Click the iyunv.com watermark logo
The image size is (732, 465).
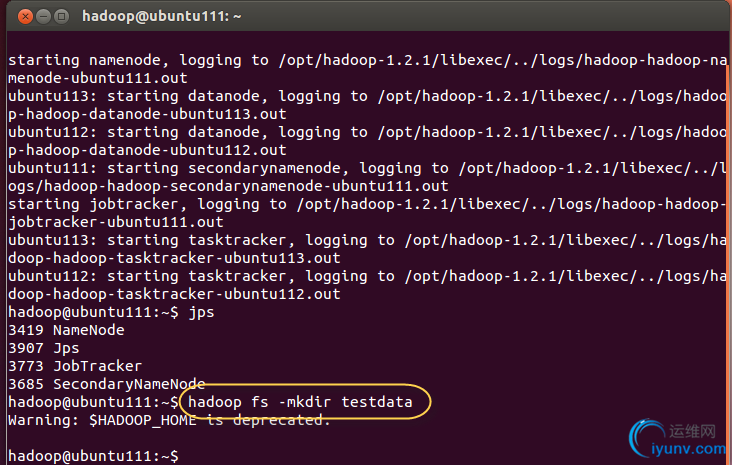[678, 439]
